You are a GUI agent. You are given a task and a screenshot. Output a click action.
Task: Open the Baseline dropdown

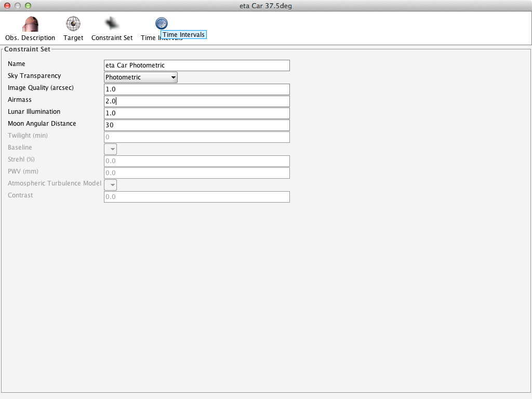[x=111, y=149]
